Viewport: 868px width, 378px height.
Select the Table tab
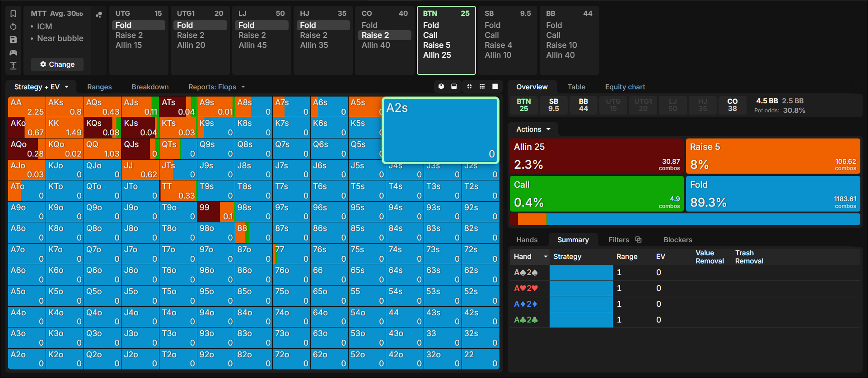click(576, 87)
